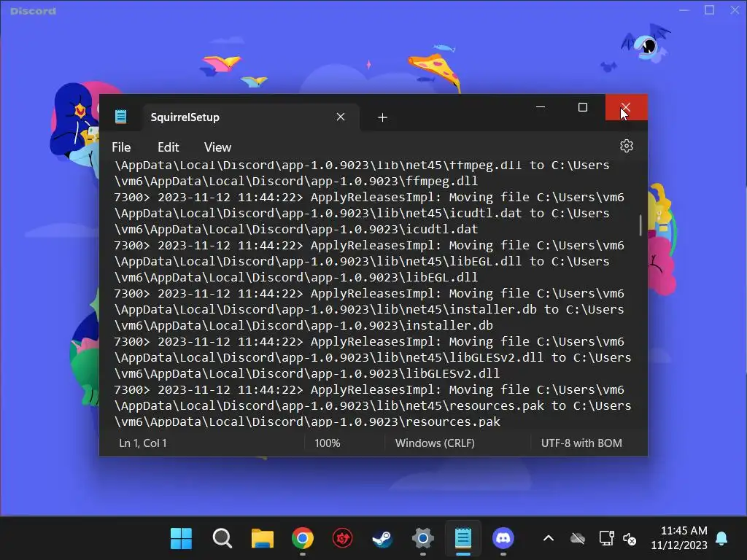This screenshot has height=560, width=747.
Task: Open taskbar Search
Action: click(222, 539)
